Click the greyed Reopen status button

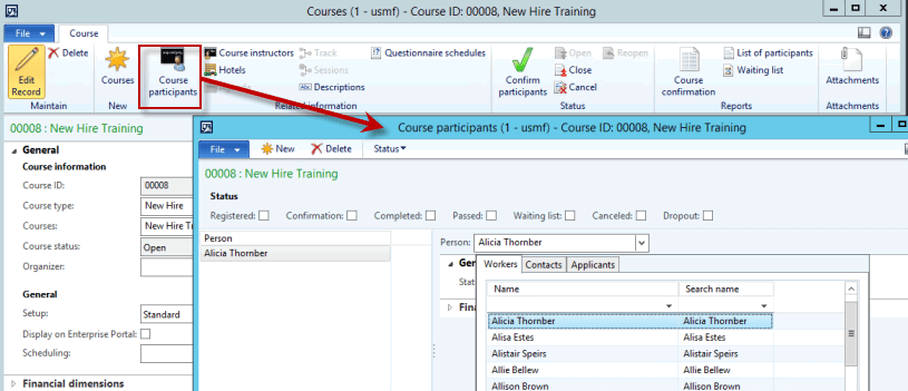coord(625,53)
